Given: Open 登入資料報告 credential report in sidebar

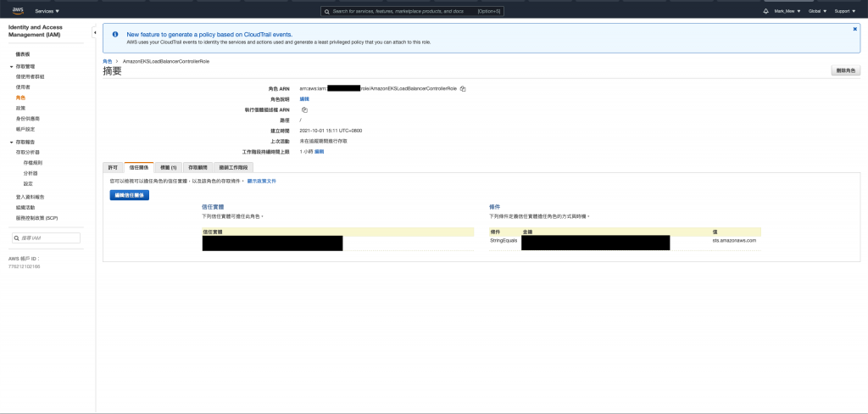Looking at the screenshot, I should pyautogui.click(x=30, y=197).
